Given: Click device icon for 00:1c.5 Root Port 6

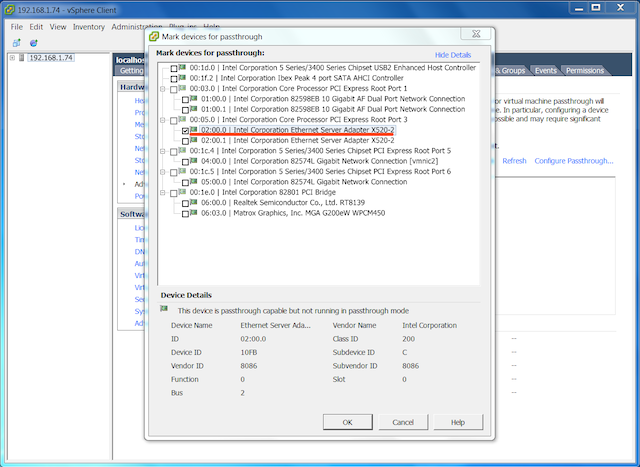Looking at the screenshot, I should (182, 171).
